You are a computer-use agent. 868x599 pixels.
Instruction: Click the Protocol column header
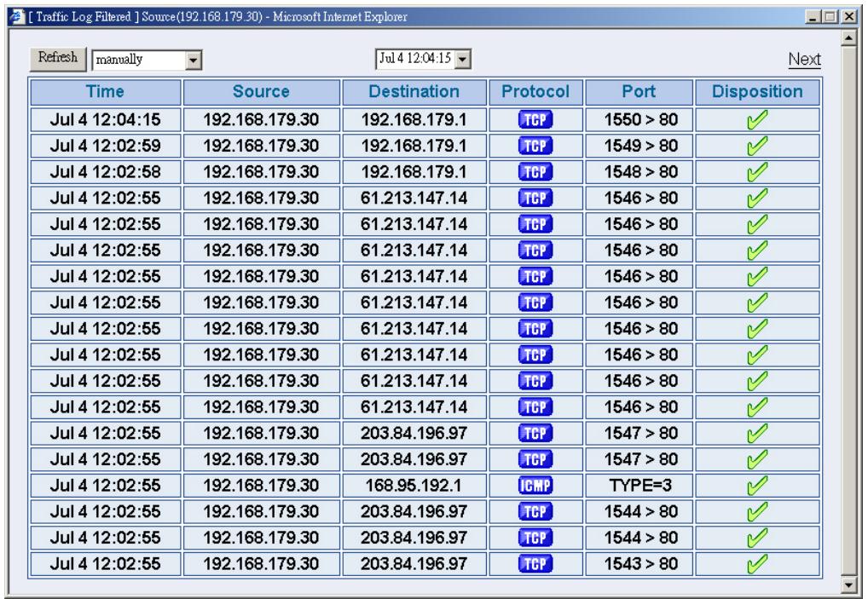pyautogui.click(x=535, y=92)
